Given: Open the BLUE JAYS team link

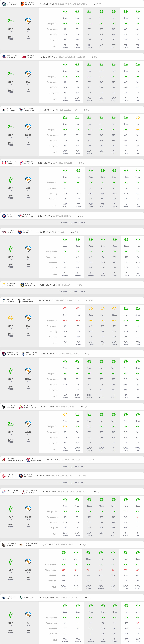Looking at the screenshot, I should (x=28, y=217).
